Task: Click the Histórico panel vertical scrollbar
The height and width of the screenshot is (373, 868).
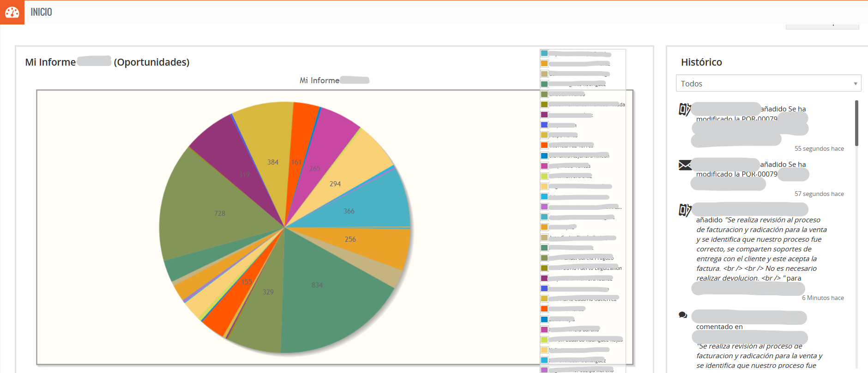Action: point(856,123)
